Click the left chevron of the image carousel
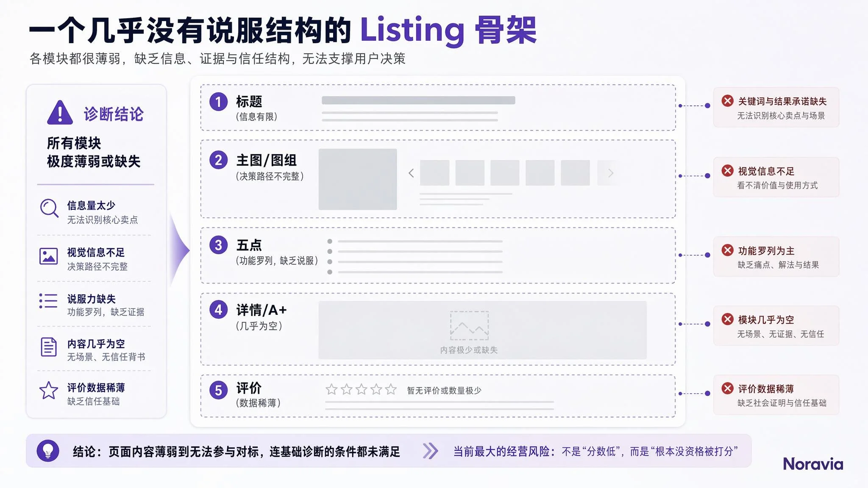Image resolution: width=868 pixels, height=488 pixels. point(411,173)
